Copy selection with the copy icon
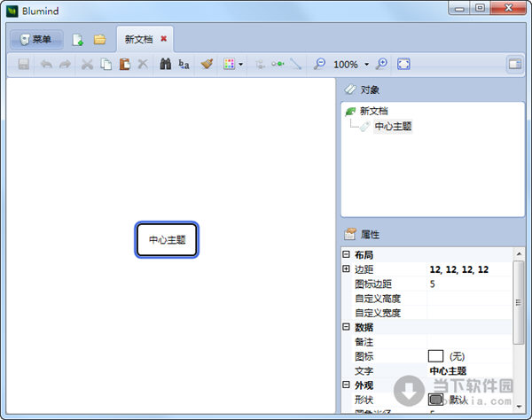The width and height of the screenshot is (532, 420). tap(106, 64)
